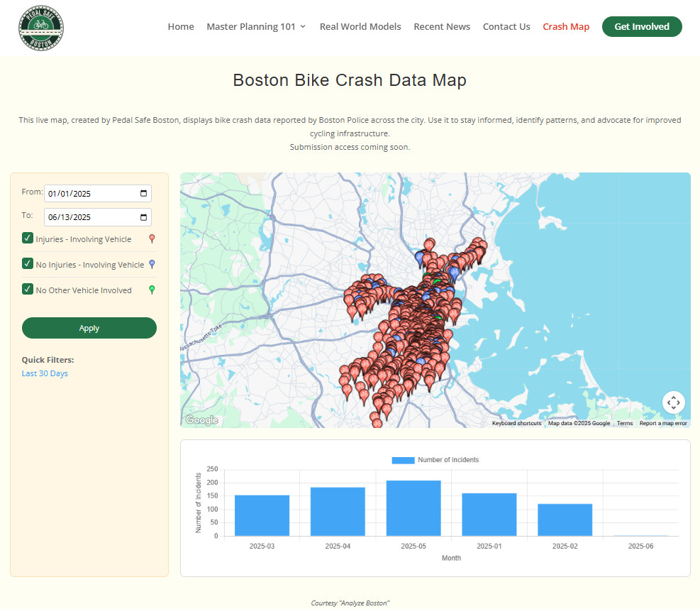Click the Injuries - Involving Vehicle label text
This screenshot has width=700, height=609.
coord(84,239)
